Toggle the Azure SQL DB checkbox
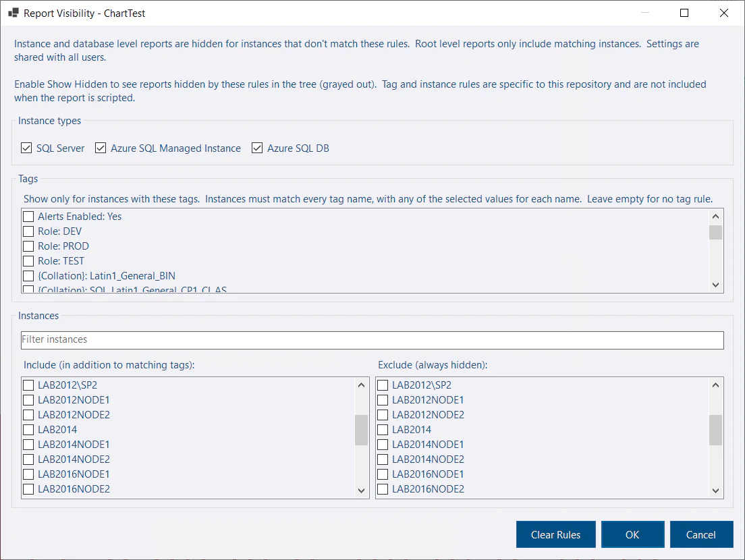This screenshot has height=560, width=745. 257,148
